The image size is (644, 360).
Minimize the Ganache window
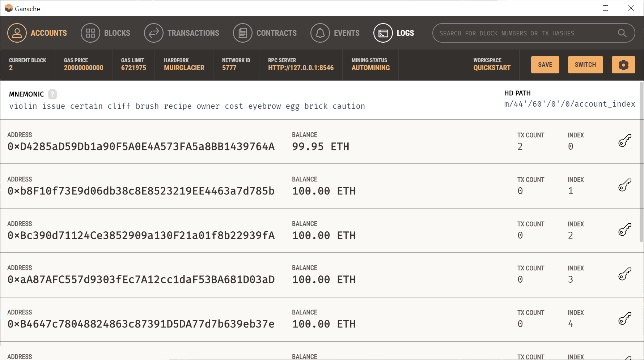[x=581, y=8]
